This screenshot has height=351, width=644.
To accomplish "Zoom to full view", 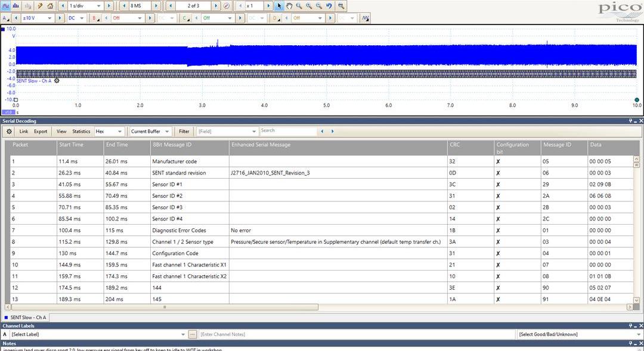I will [341, 6].
